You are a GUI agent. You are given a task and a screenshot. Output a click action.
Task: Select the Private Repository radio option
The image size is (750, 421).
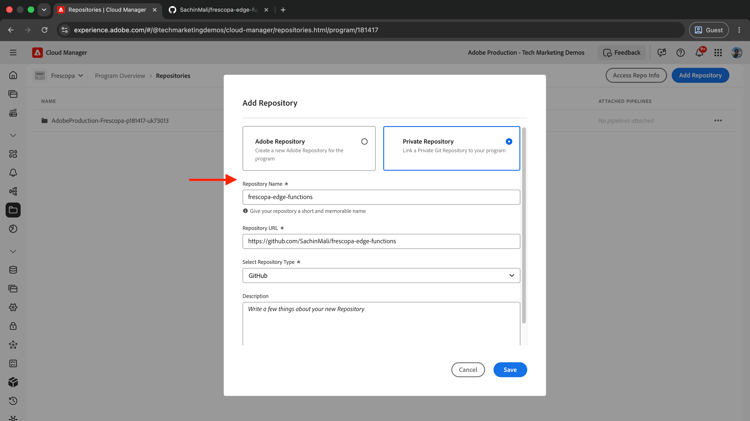[509, 142]
